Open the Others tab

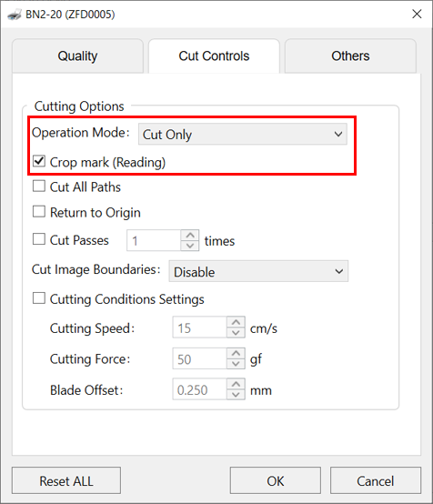pos(350,55)
